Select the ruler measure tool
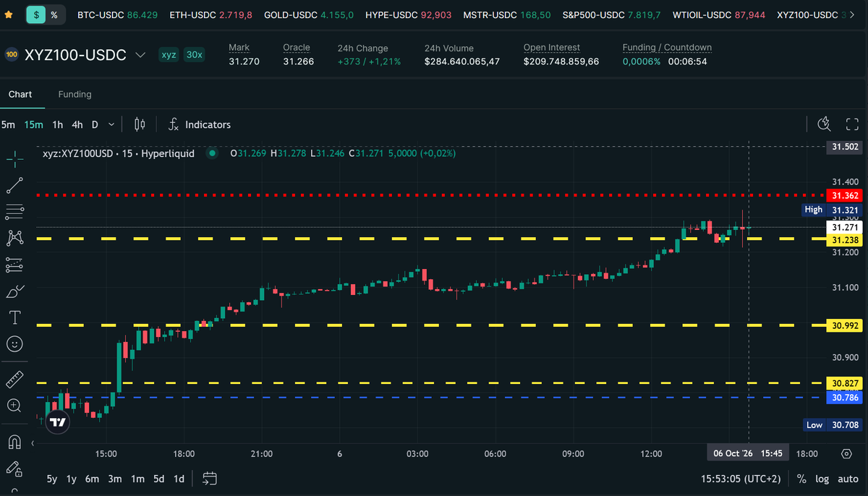Viewport: 868px width, 496px height. 14,379
